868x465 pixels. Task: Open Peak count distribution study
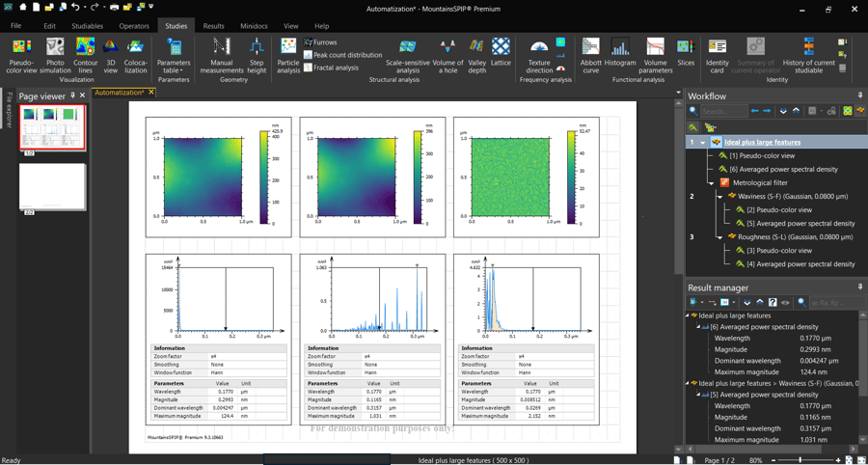(342, 55)
